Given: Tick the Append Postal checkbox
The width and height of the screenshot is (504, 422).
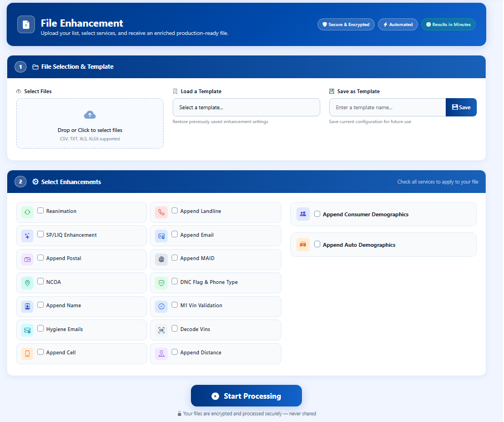Looking at the screenshot, I should [x=41, y=257].
